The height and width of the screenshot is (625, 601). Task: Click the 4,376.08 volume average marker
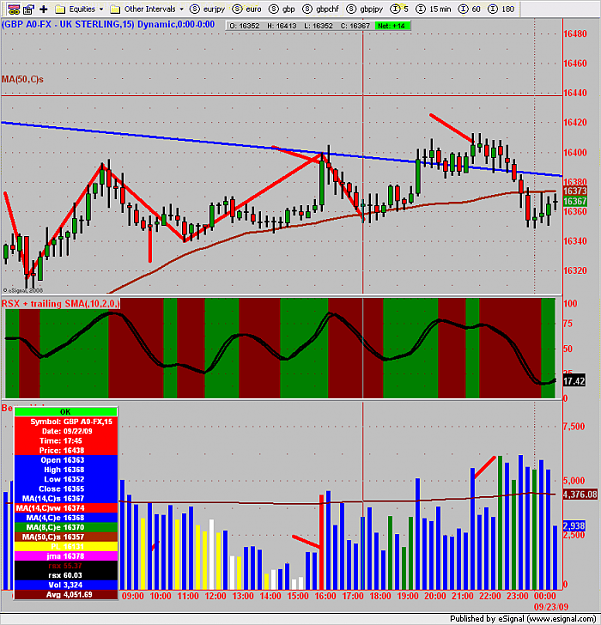click(580, 495)
